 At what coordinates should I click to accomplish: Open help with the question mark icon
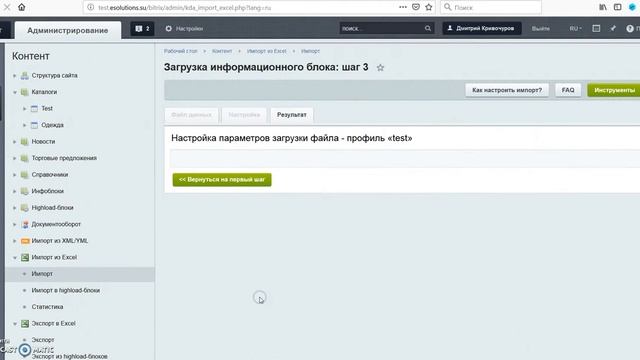click(x=630, y=28)
